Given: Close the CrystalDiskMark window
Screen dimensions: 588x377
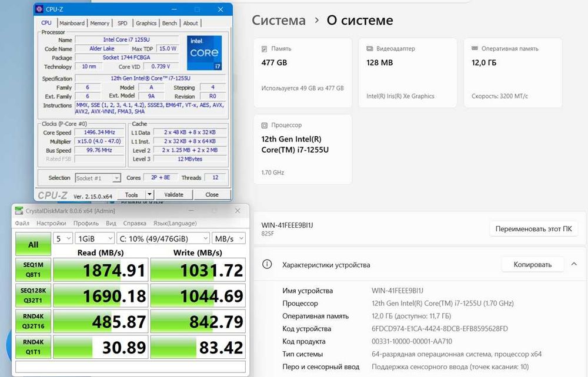Looking at the screenshot, I should pos(238,211).
